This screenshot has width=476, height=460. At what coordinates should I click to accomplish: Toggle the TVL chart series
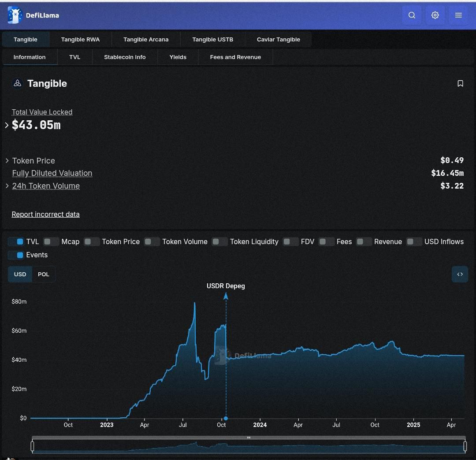point(16,242)
